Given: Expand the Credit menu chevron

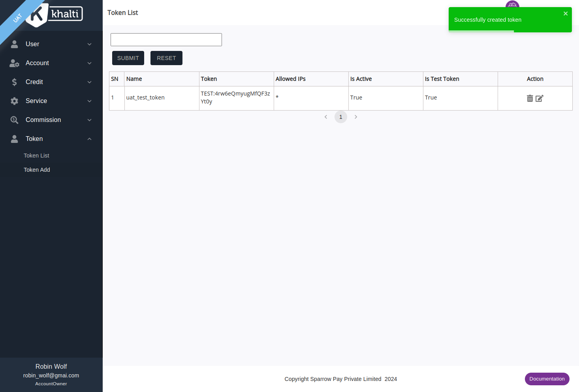Looking at the screenshot, I should pyautogui.click(x=90, y=82).
